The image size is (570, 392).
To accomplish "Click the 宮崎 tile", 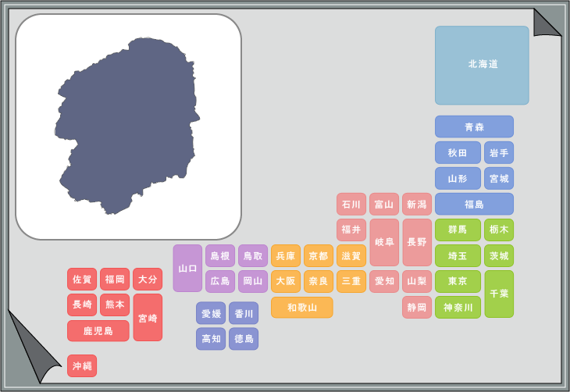I will pos(148,317).
